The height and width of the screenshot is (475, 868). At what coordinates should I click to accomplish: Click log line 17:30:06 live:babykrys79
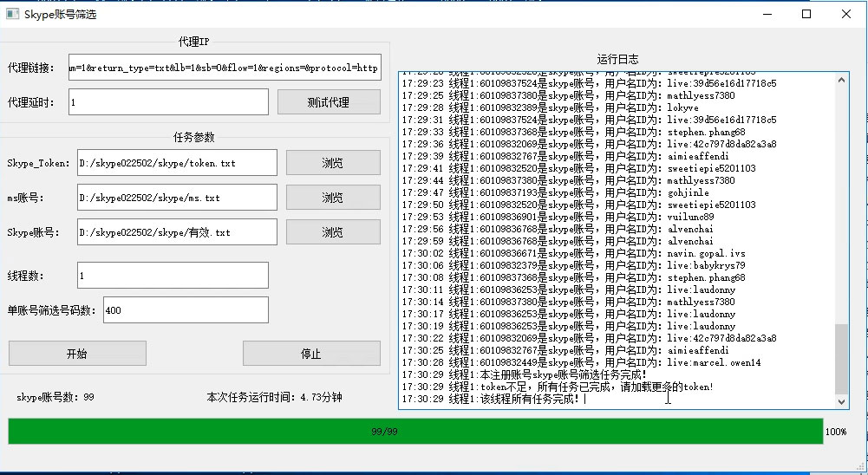pyautogui.click(x=573, y=265)
